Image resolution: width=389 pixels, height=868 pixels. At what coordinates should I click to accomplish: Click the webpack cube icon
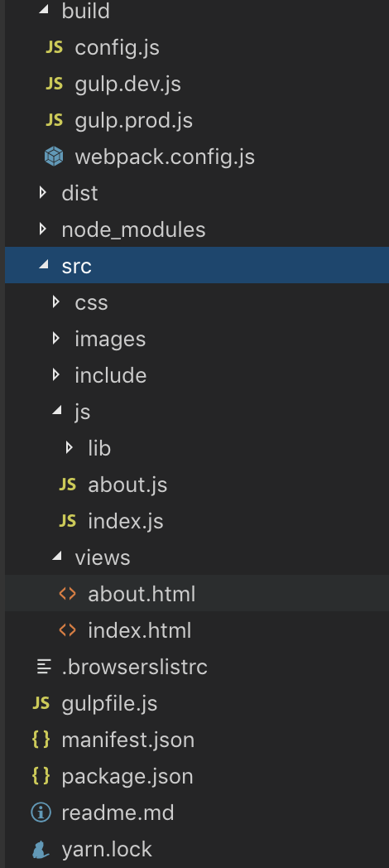(x=54, y=157)
